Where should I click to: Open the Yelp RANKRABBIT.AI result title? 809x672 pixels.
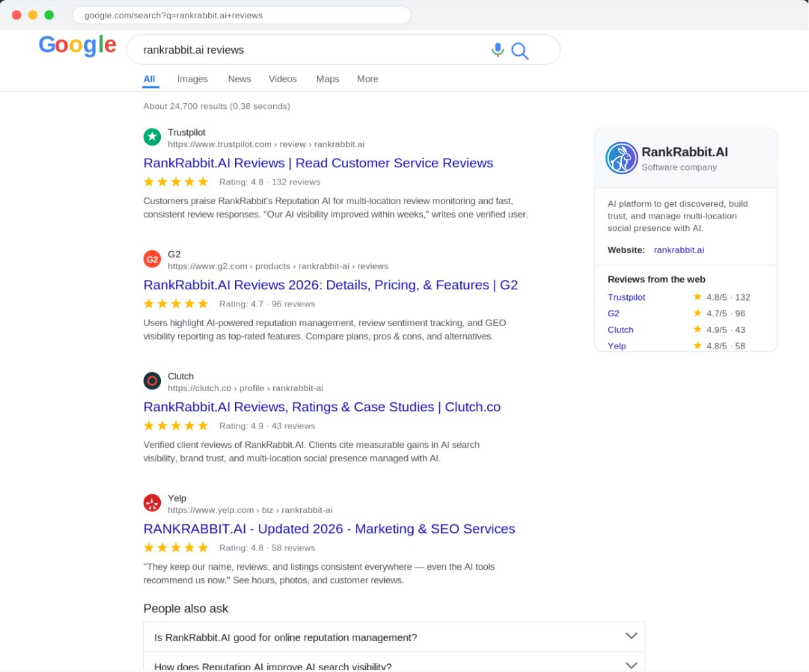330,529
